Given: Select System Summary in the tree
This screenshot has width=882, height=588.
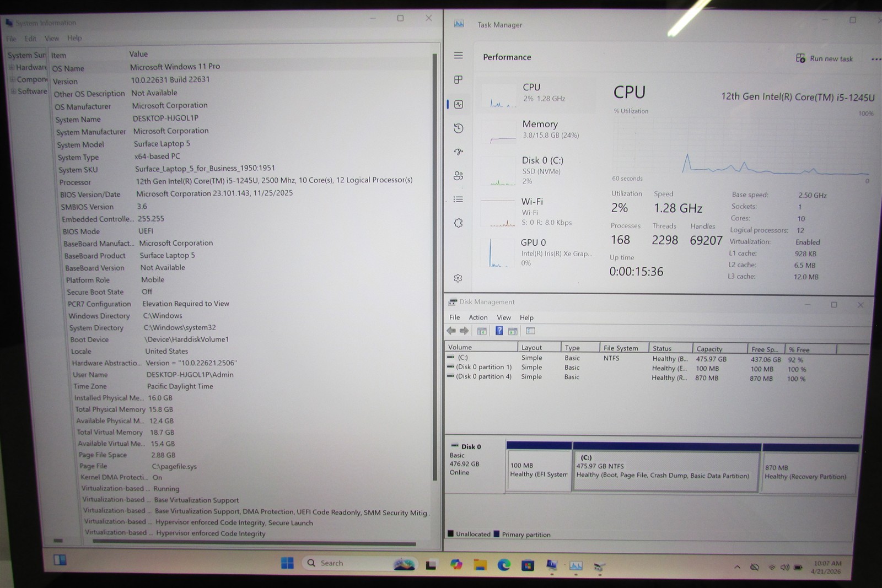Looking at the screenshot, I should point(26,55).
